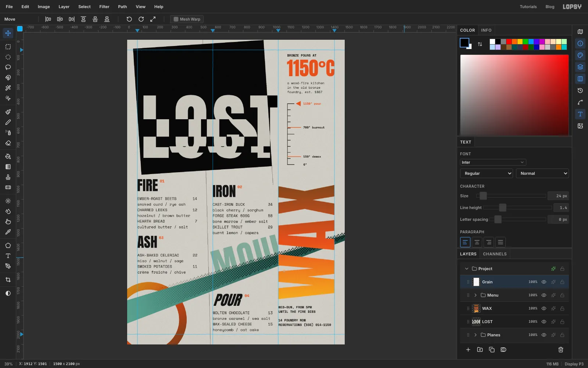Open the Blog link
Viewport: 588px width, 368px height.
click(550, 7)
